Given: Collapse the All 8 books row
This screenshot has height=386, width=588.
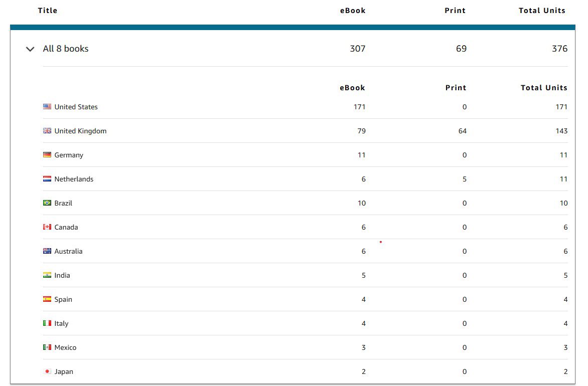Looking at the screenshot, I should tap(30, 49).
